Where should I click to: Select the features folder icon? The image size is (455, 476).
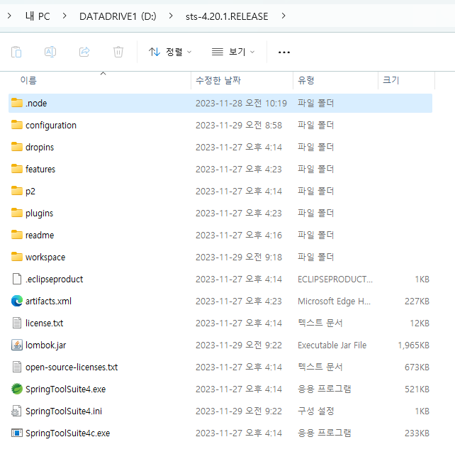(x=17, y=169)
